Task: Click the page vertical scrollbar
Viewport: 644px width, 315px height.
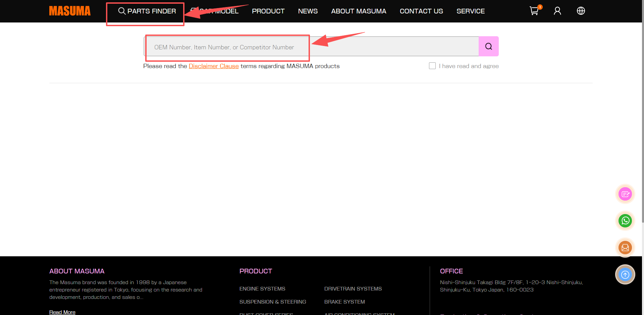Action: point(643,111)
